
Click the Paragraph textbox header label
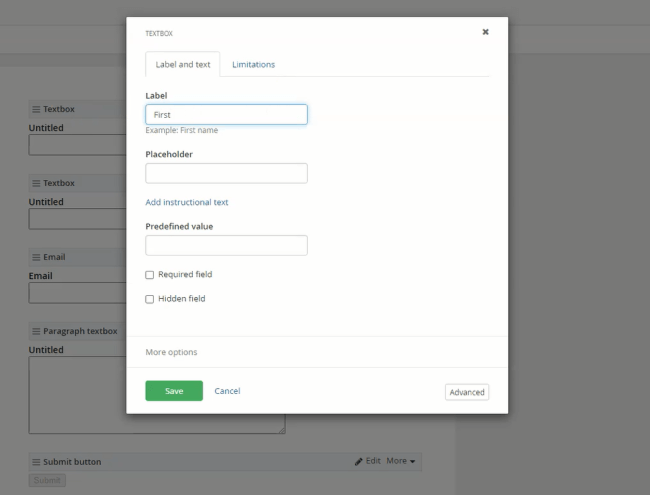[x=80, y=331]
